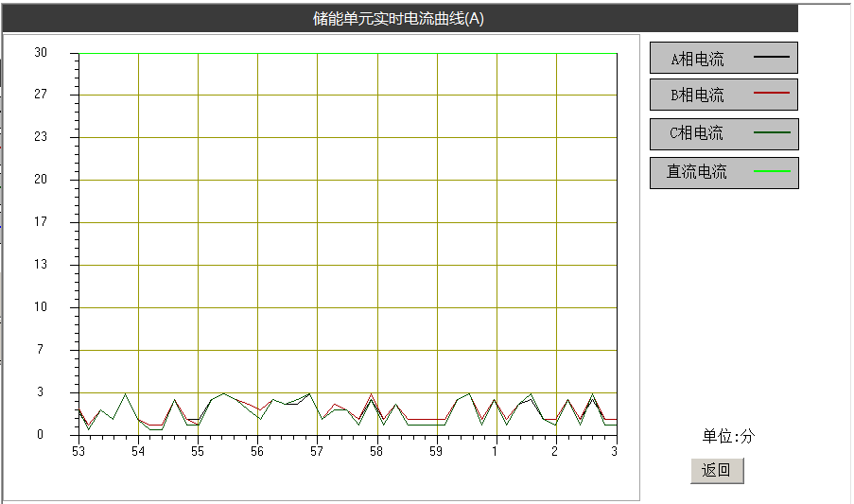
Task: Click the 0 label on the Y axis
Action: 41,435
